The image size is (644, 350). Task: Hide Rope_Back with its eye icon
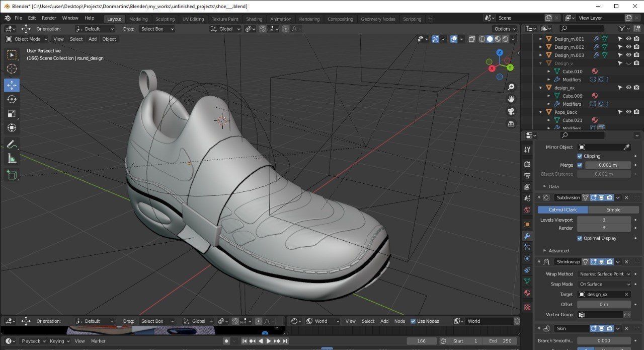click(628, 112)
